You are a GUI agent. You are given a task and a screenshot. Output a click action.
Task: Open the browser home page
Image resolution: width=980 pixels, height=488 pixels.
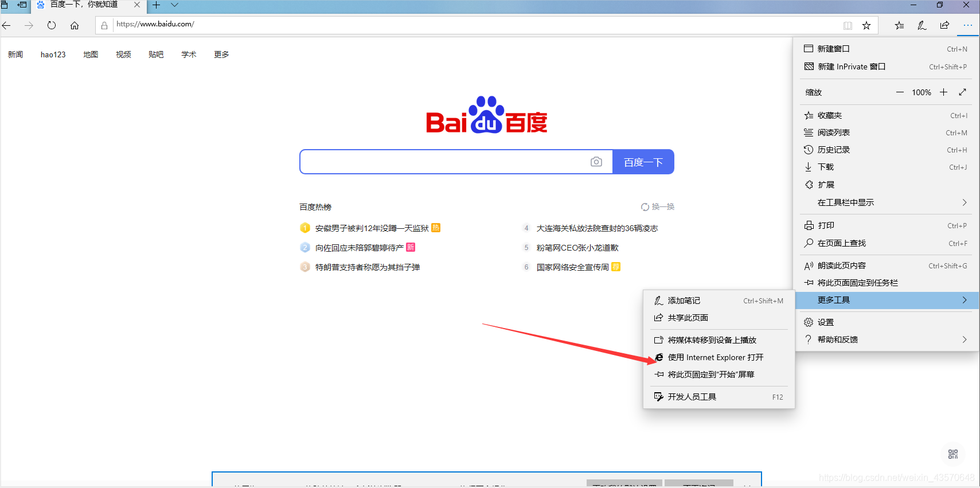(x=75, y=25)
